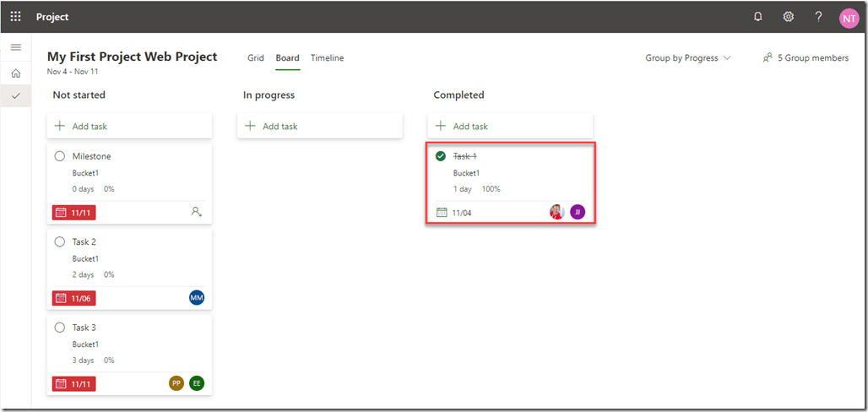Open the NT account avatar
Viewport: 868px width, 412px height.
click(x=849, y=18)
